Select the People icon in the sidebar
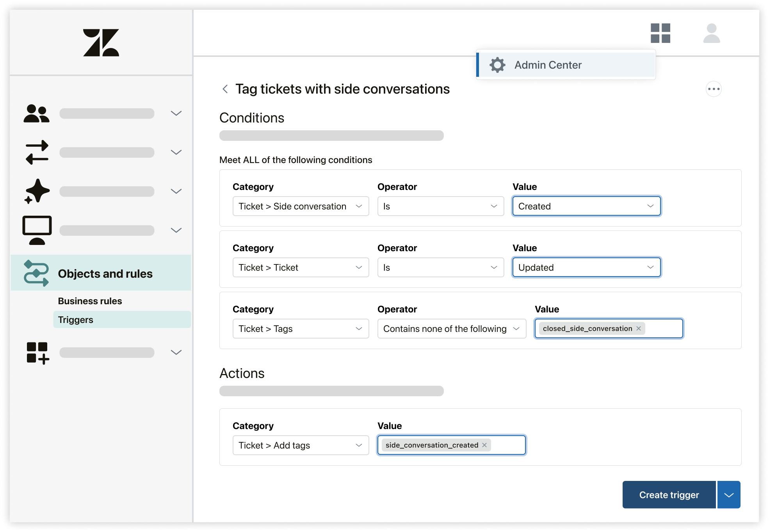Screen dimensions: 769x532 [x=37, y=113]
